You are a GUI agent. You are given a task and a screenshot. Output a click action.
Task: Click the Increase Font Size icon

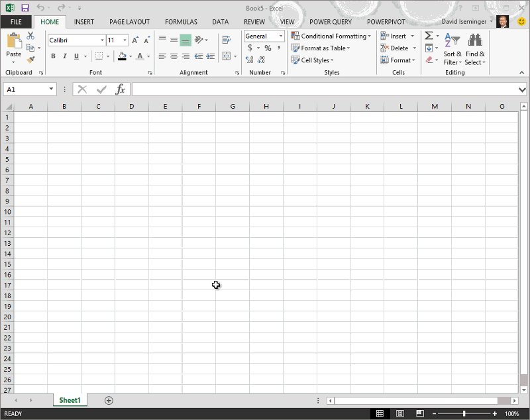click(135, 40)
